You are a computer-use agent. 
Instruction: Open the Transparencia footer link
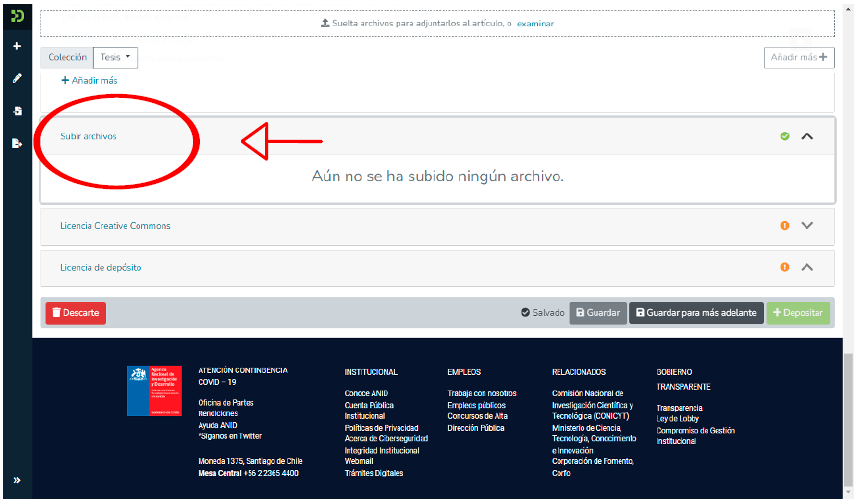[x=679, y=408]
